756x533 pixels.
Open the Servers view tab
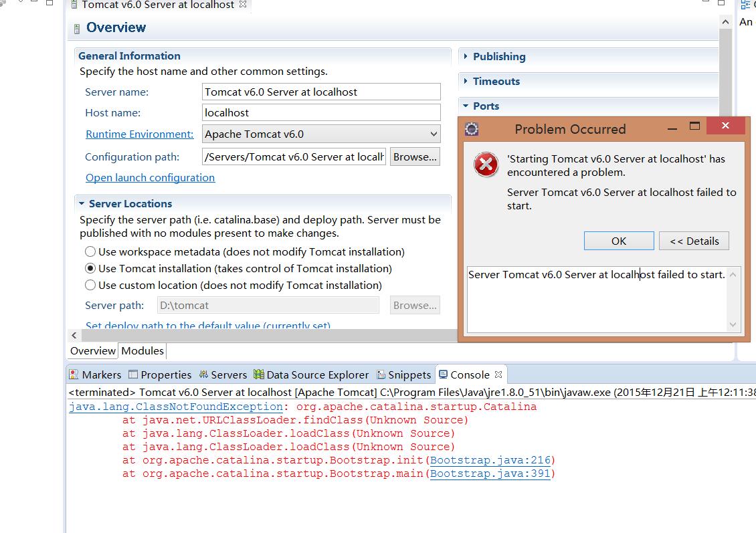tap(223, 375)
